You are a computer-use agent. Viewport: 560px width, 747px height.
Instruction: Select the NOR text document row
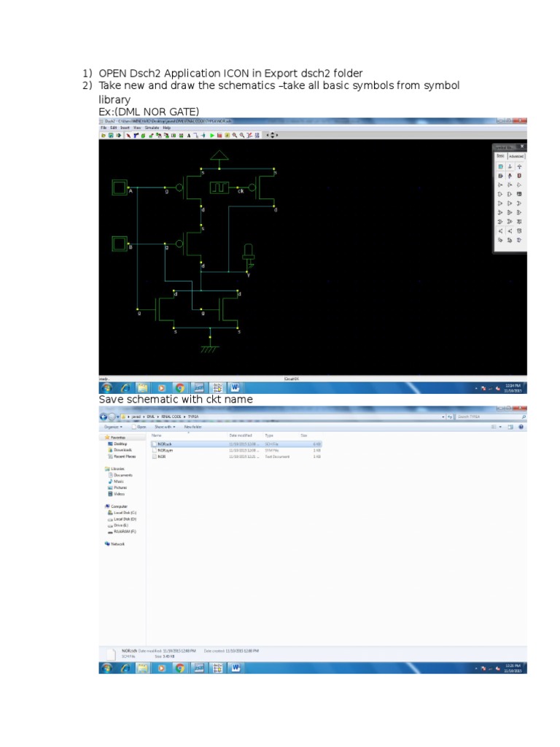[236, 457]
